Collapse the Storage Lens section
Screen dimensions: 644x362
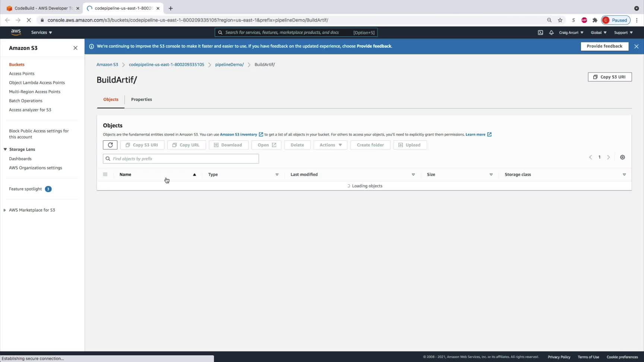point(5,149)
